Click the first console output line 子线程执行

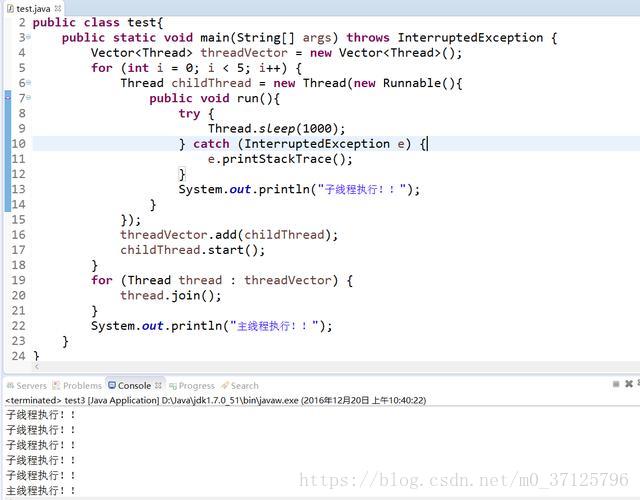click(40, 415)
